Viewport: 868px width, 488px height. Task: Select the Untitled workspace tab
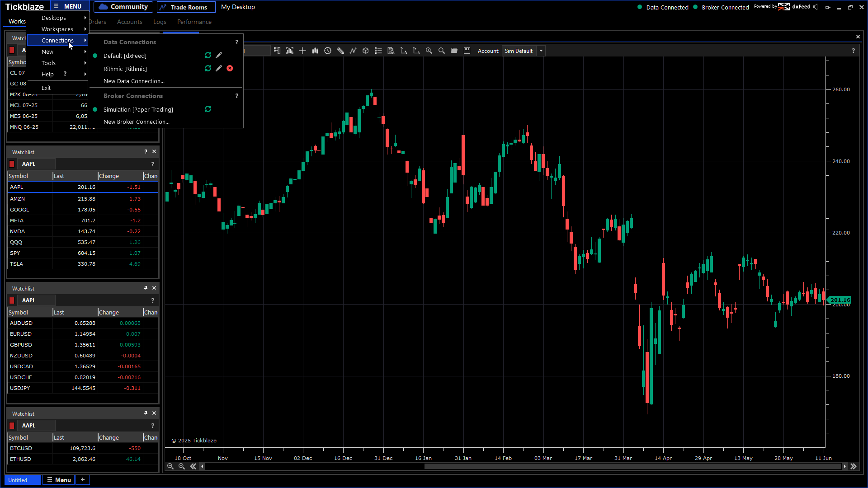23,480
